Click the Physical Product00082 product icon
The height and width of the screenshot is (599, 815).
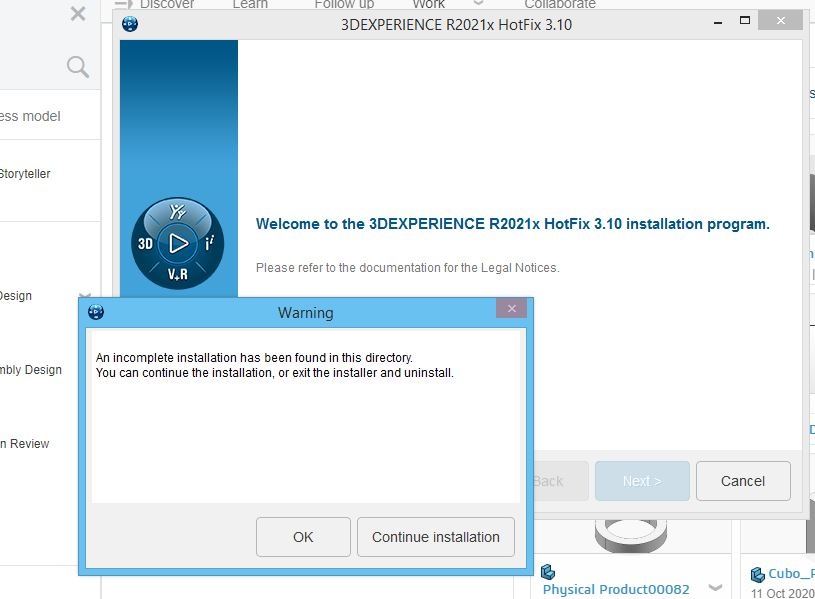(x=548, y=572)
